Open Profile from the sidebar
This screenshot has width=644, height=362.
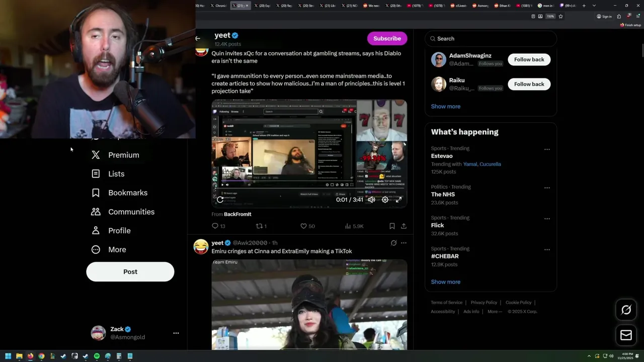(x=111, y=231)
